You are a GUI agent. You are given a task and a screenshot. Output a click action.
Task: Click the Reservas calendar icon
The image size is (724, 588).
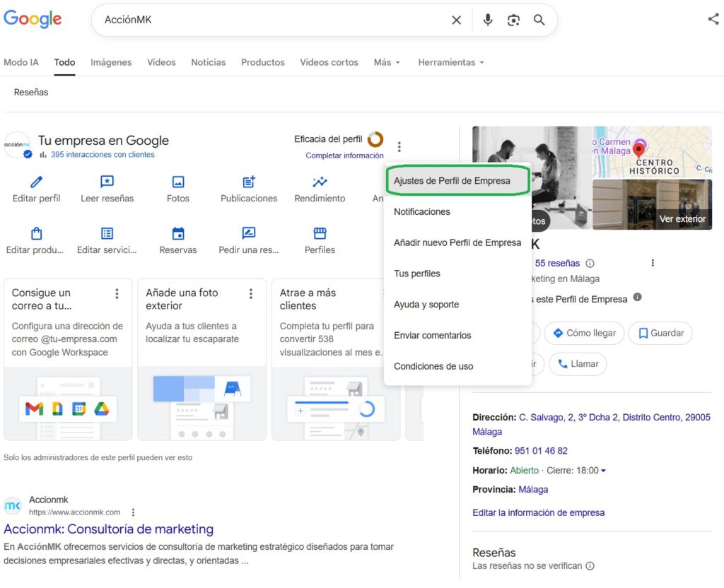pyautogui.click(x=178, y=234)
